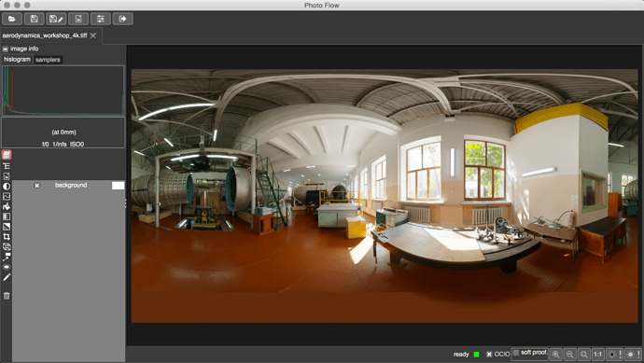Toggle visibility checkbox of background layer
644x363 pixels.
point(37,186)
